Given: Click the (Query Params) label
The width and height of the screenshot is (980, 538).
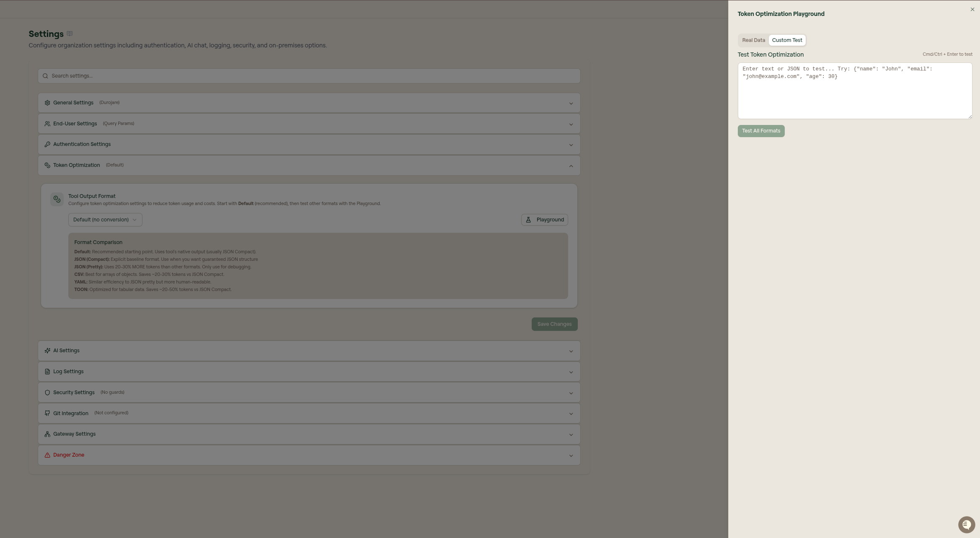Looking at the screenshot, I should 119,123.
